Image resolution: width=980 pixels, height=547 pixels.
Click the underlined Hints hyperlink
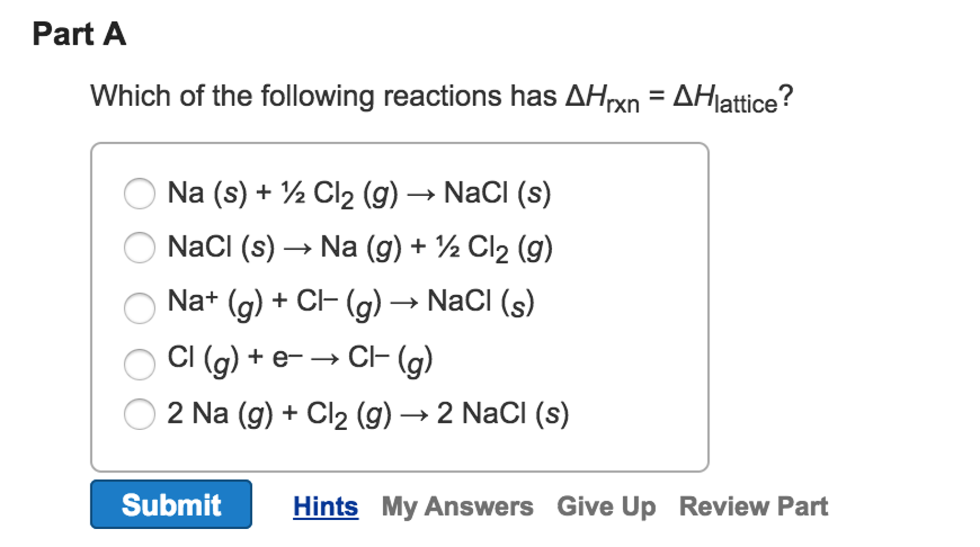coord(325,506)
